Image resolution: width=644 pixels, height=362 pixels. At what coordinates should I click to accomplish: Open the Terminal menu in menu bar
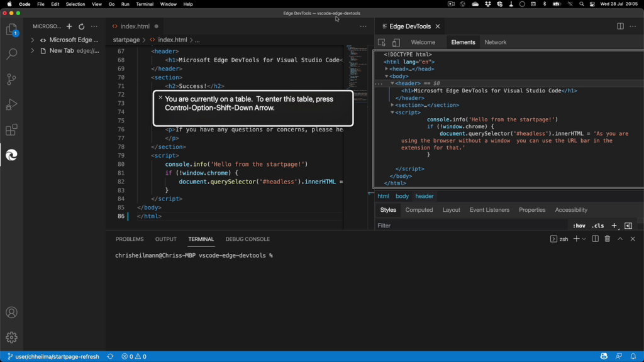(145, 4)
